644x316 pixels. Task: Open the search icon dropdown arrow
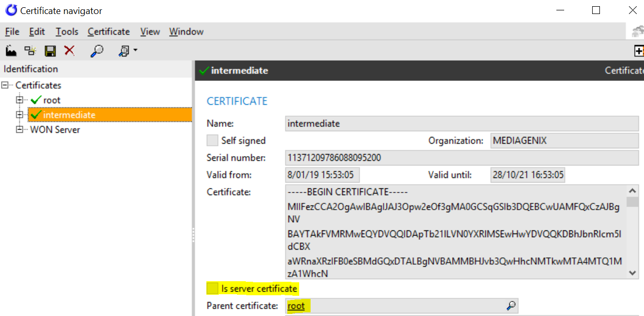(x=134, y=50)
